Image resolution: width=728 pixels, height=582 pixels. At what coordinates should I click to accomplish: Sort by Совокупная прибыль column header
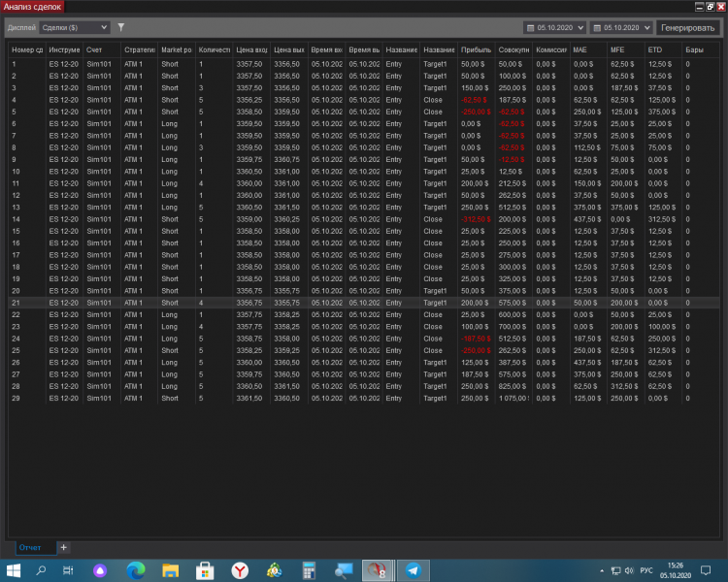513,49
